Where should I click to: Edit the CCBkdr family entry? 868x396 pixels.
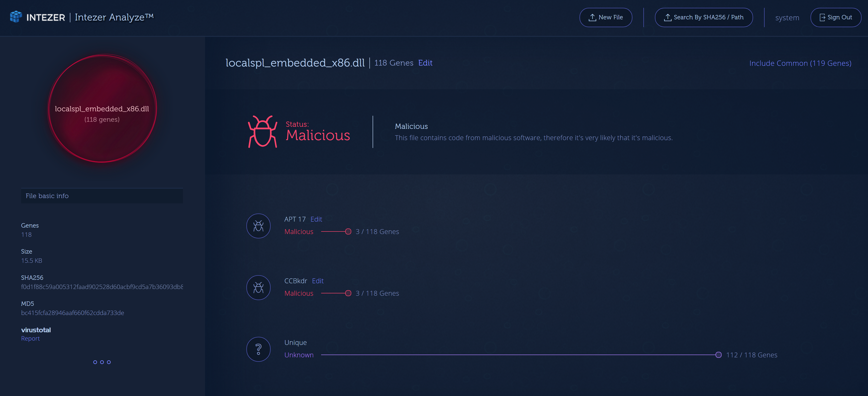point(318,281)
